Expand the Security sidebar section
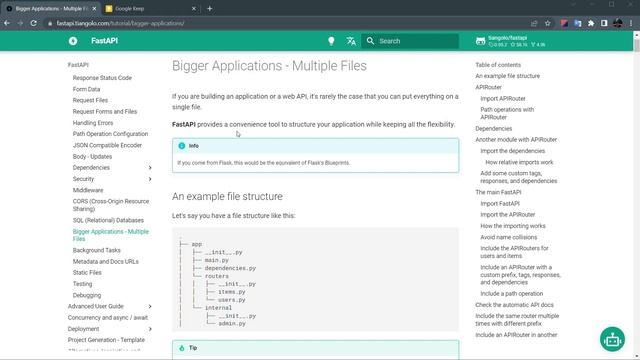The image size is (640, 360). pyautogui.click(x=150, y=179)
